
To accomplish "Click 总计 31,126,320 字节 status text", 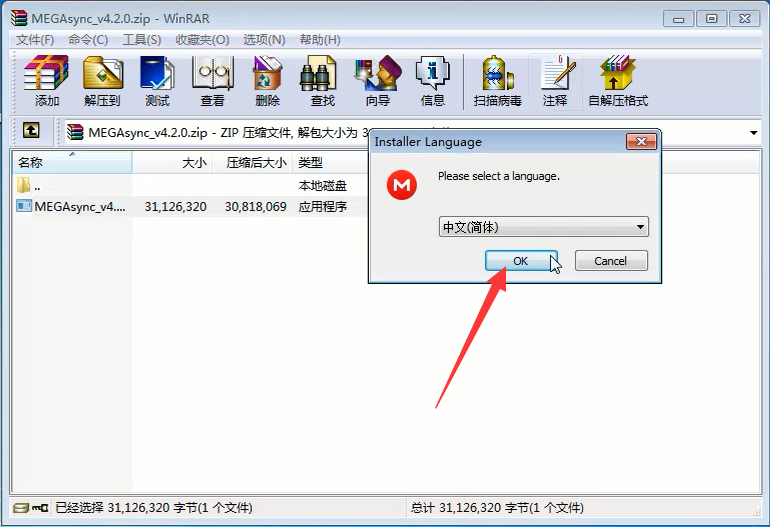I will tap(497, 508).
